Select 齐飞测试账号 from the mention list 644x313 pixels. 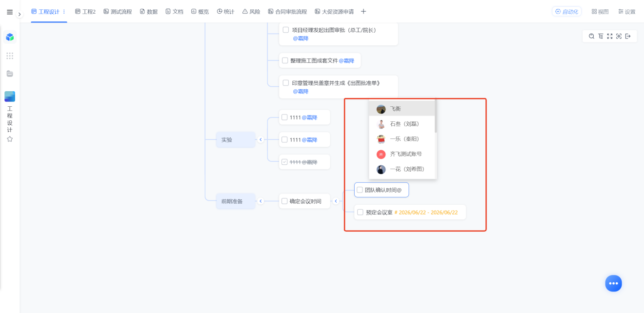point(402,154)
